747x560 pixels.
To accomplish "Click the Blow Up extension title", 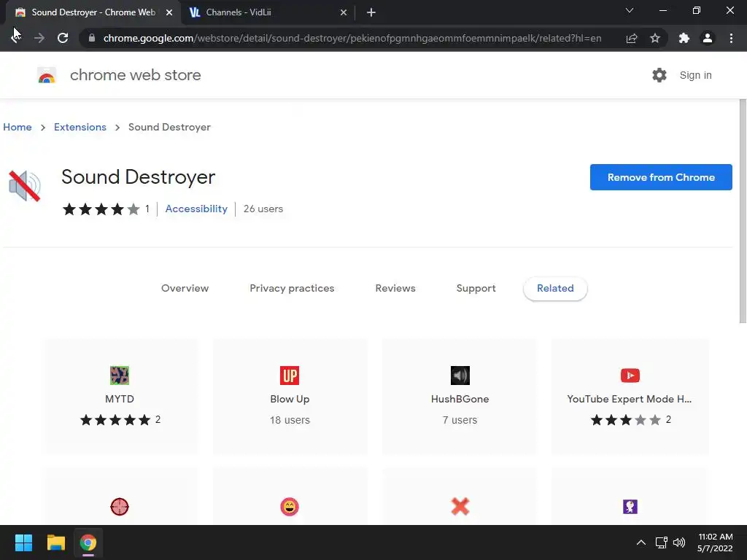I will click(x=290, y=399).
